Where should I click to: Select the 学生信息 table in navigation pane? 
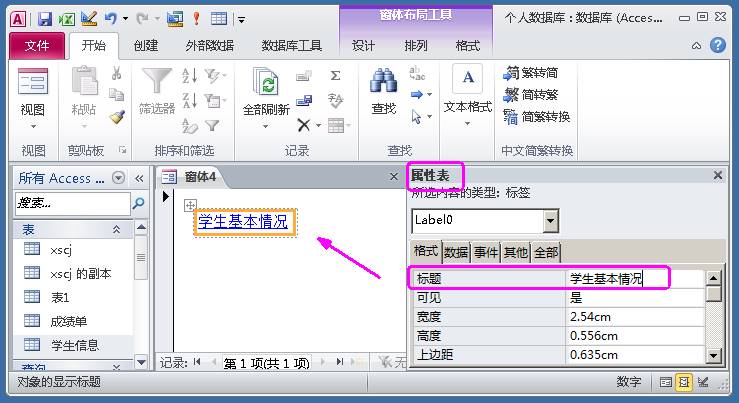pyautogui.click(x=74, y=345)
